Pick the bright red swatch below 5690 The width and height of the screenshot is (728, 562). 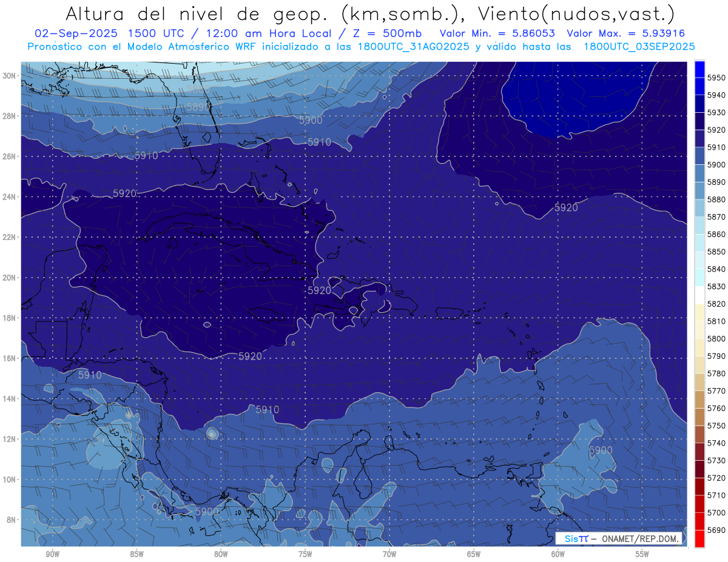point(699,538)
